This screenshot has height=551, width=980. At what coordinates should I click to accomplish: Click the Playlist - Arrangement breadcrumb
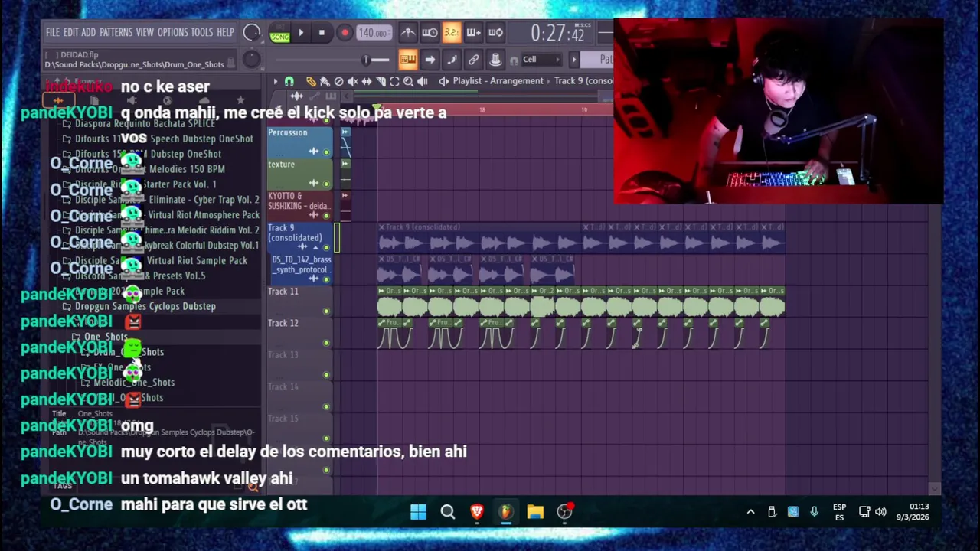coord(498,81)
